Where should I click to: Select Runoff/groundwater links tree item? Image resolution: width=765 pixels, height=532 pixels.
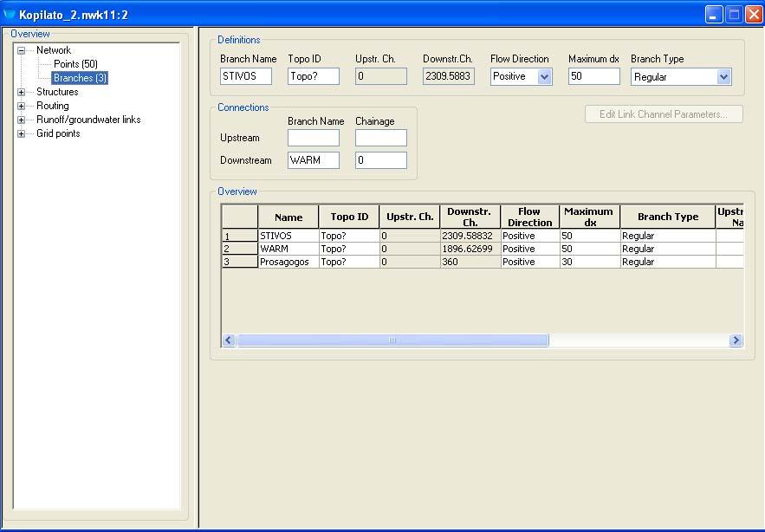tap(88, 120)
